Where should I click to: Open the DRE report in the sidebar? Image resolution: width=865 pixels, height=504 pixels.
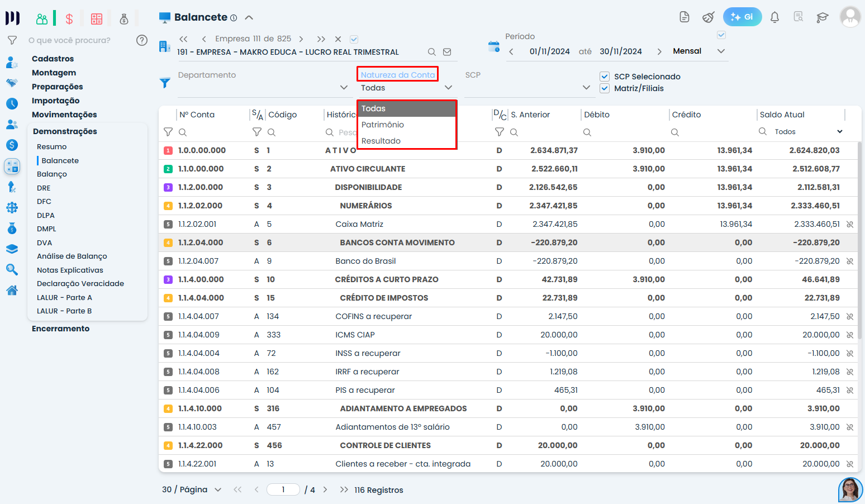44,188
